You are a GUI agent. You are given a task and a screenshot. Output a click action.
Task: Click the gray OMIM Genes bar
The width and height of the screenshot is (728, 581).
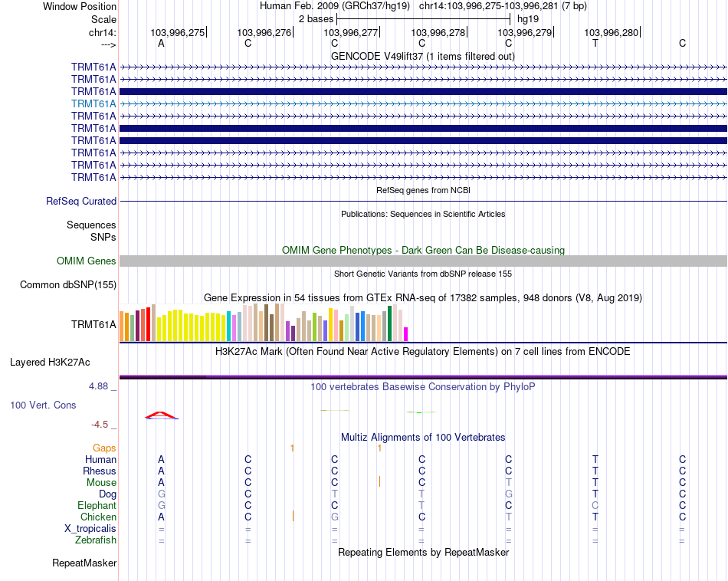pos(423,261)
